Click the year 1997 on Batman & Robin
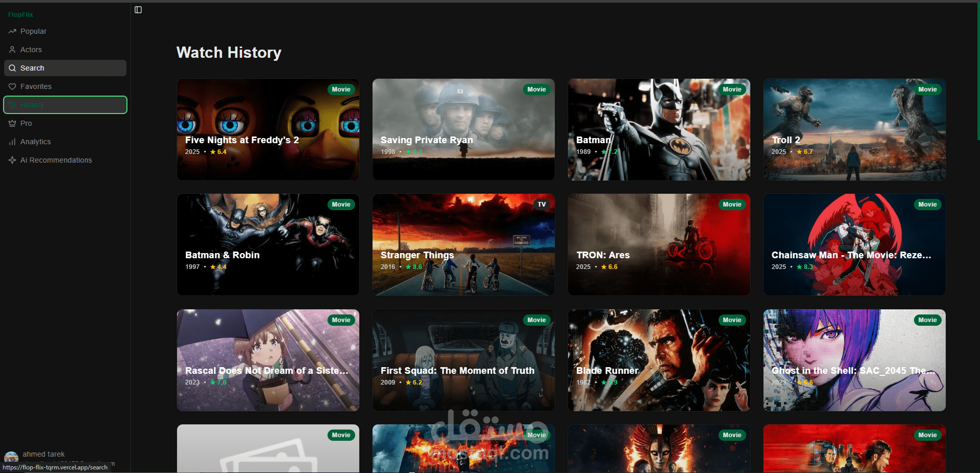Screen dimensions: 980x473 (192, 267)
